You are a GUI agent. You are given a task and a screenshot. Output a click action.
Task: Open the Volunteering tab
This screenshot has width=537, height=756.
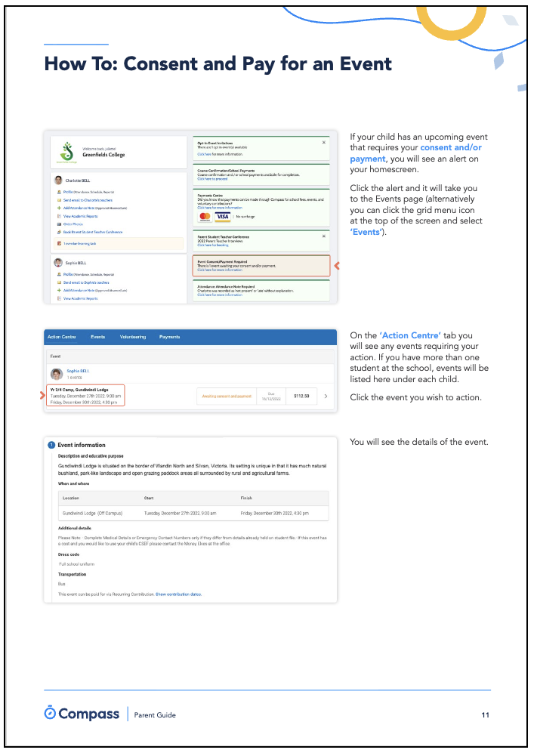(133, 337)
